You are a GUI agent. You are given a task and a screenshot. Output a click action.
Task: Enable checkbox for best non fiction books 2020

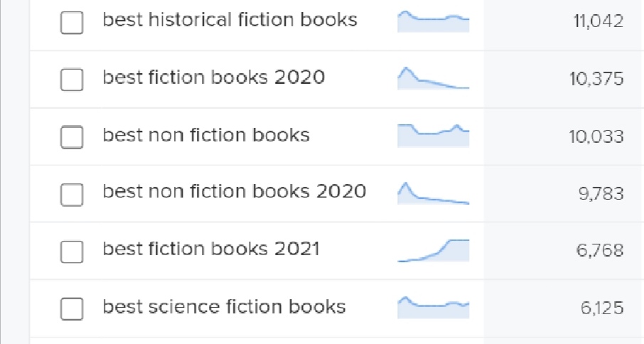pos(72,194)
